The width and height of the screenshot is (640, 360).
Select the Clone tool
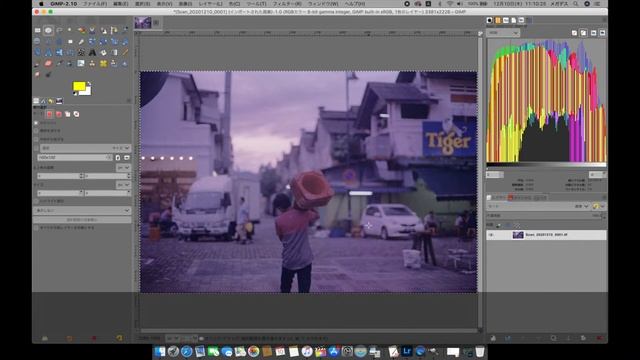point(92,63)
